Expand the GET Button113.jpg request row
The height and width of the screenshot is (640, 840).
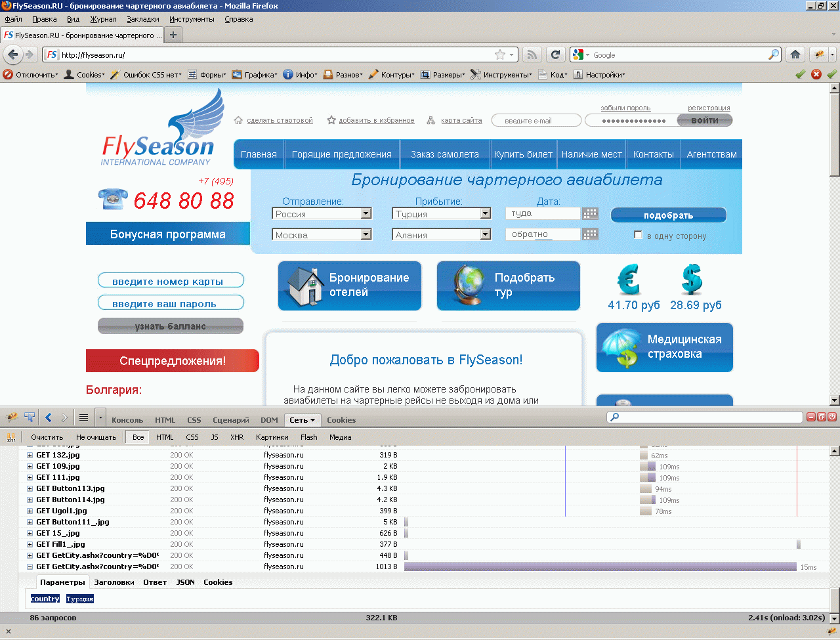pyautogui.click(x=30, y=488)
